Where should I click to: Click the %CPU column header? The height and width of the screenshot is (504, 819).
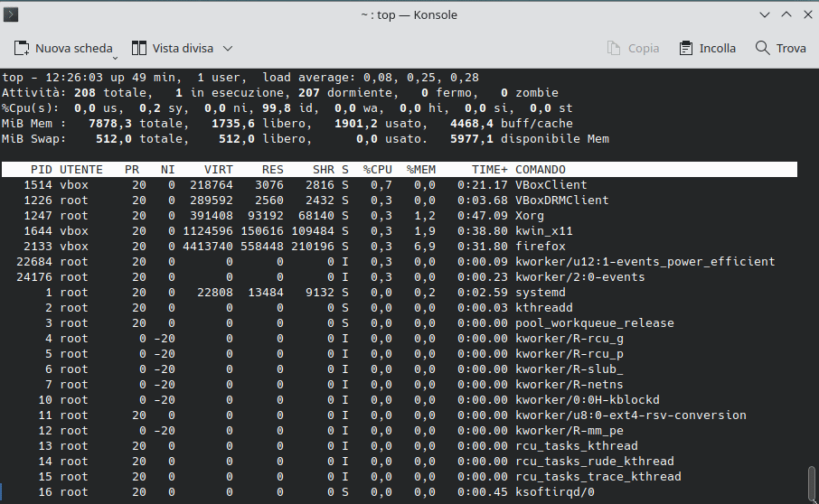(x=377, y=169)
